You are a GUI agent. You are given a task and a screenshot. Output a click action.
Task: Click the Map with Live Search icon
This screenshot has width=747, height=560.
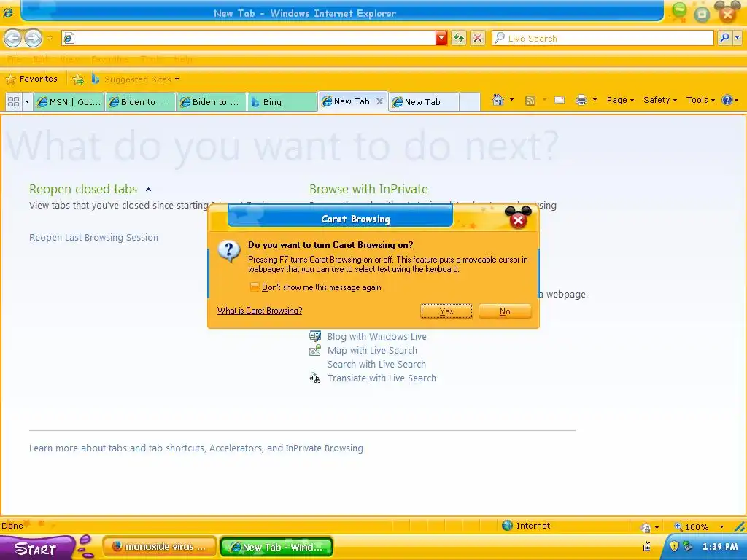315,351
